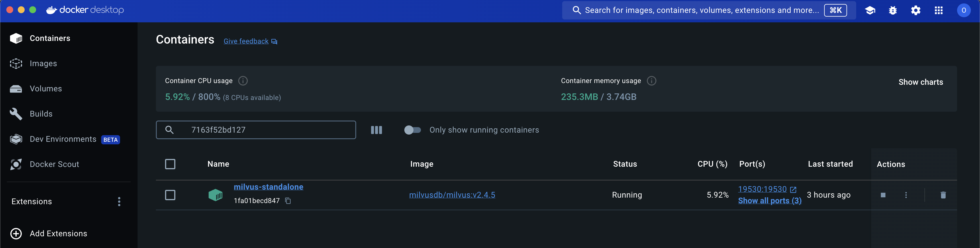This screenshot has width=980, height=248.
Task: Click the BETA badge
Action: (111, 139)
